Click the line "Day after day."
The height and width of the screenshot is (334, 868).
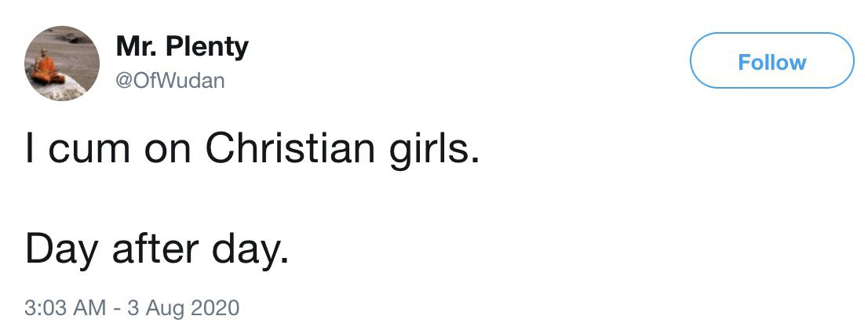[x=157, y=248]
